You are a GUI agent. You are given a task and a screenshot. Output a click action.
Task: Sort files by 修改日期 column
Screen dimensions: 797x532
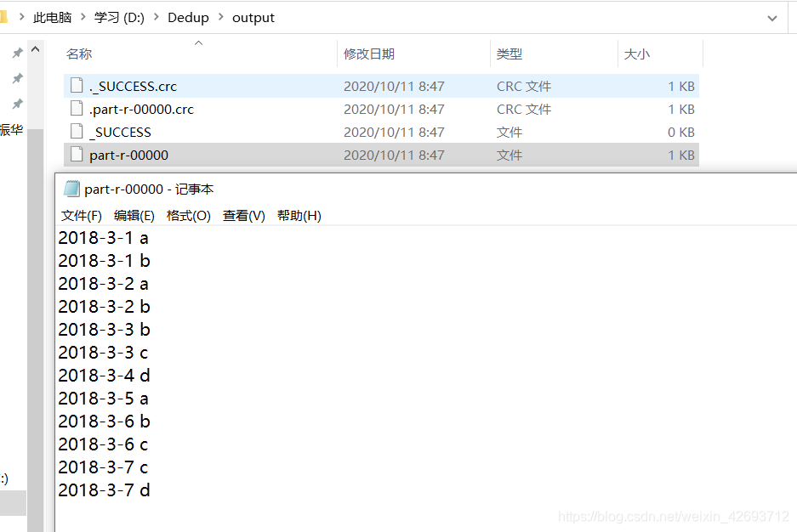[x=369, y=54]
